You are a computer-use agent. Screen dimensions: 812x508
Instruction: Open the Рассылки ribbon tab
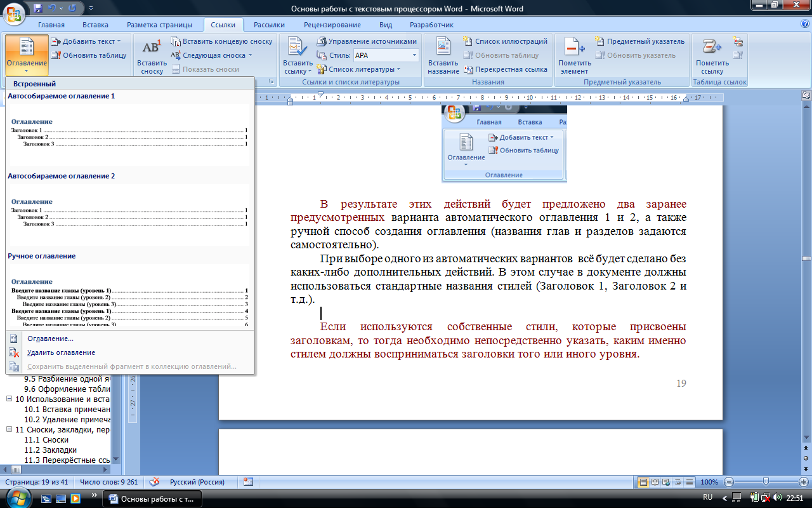click(269, 25)
